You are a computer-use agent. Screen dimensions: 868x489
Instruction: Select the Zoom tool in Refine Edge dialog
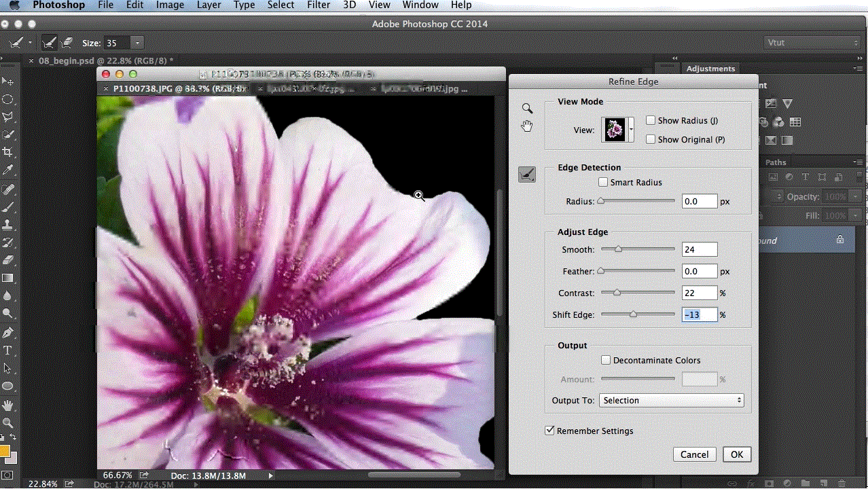(x=527, y=108)
